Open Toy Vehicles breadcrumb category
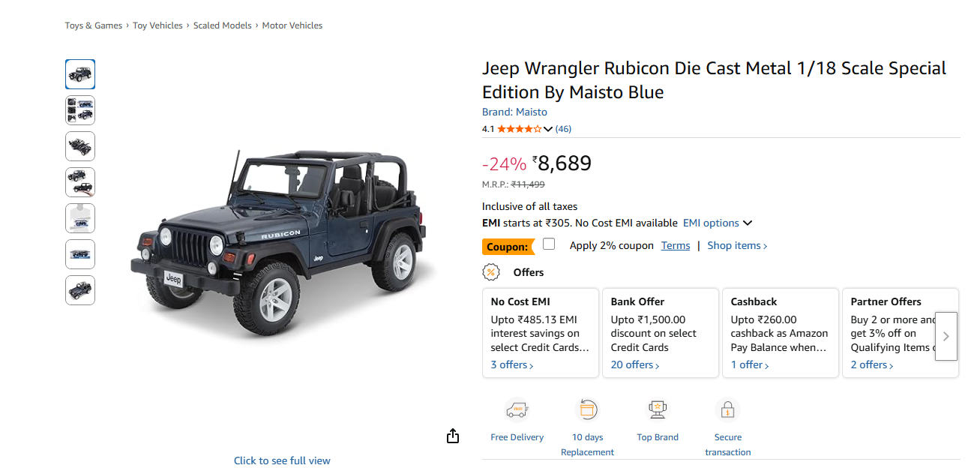Viewport: 980px width, 468px height. coord(157,25)
